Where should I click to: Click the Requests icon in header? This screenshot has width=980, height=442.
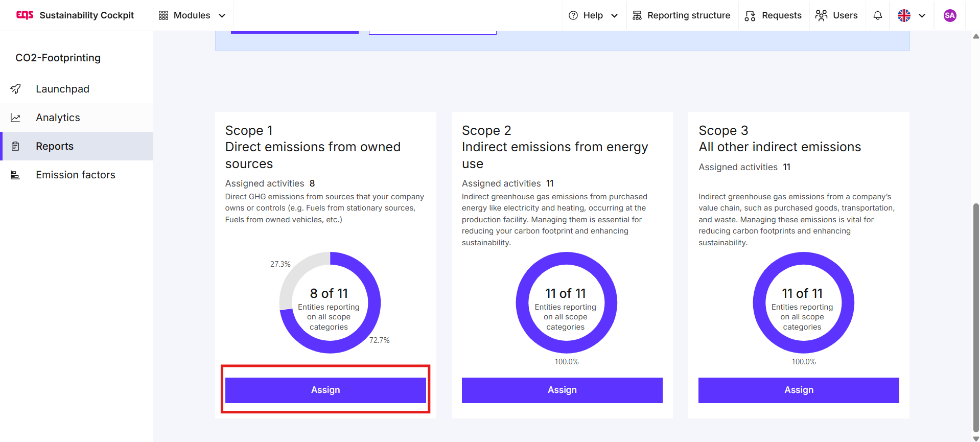750,16
